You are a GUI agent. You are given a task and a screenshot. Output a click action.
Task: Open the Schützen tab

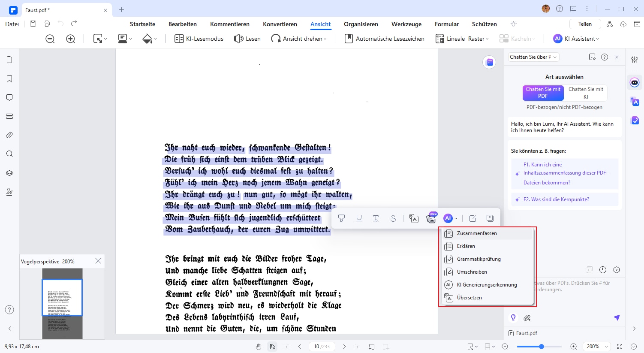485,24
